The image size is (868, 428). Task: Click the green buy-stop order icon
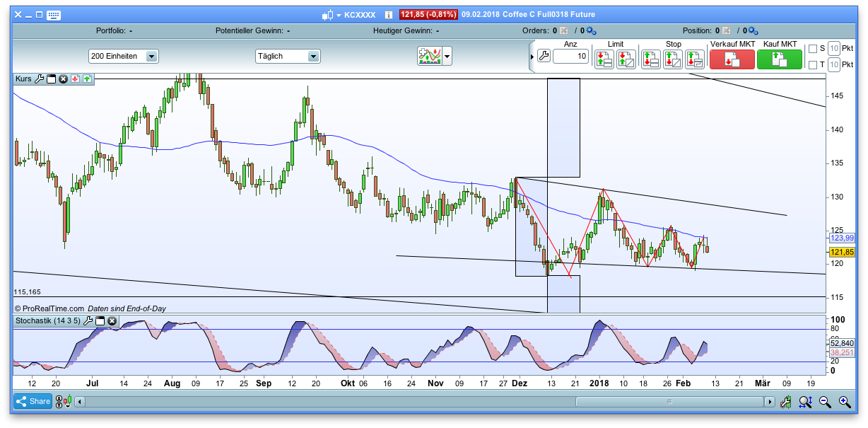click(x=650, y=60)
